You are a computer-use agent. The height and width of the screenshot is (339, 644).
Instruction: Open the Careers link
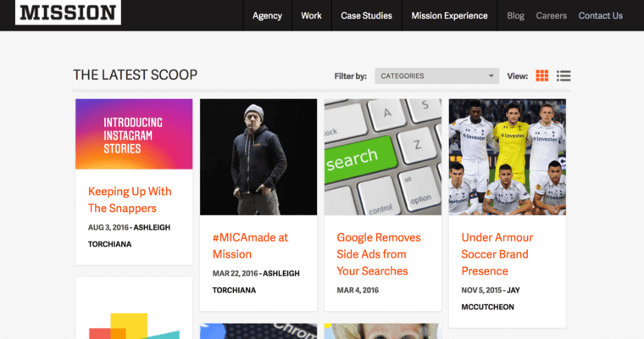point(551,15)
